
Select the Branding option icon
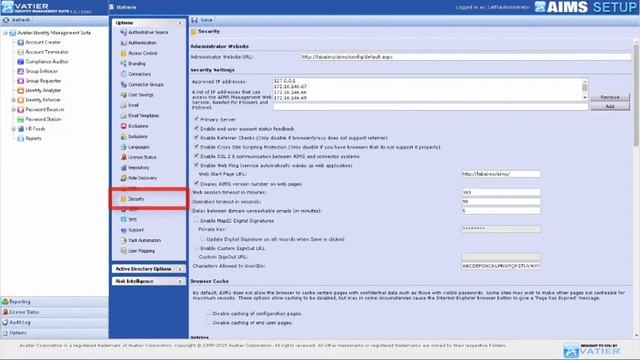click(123, 64)
